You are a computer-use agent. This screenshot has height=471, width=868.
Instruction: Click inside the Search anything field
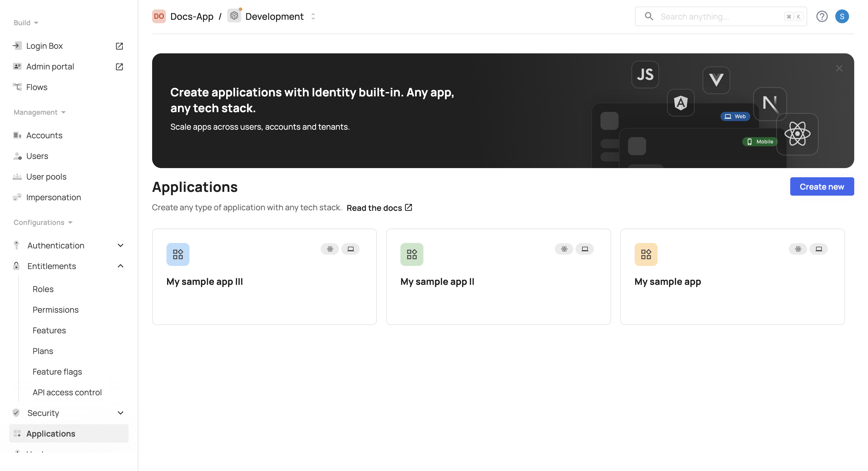[x=708, y=16]
